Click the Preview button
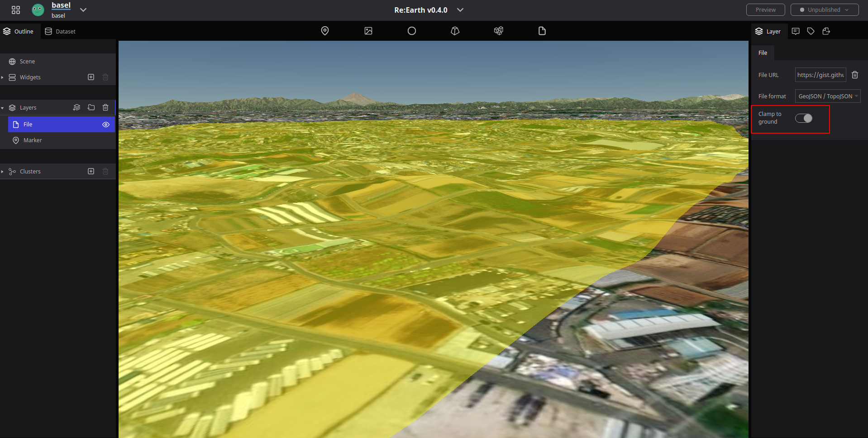This screenshot has width=868, height=438. click(765, 10)
